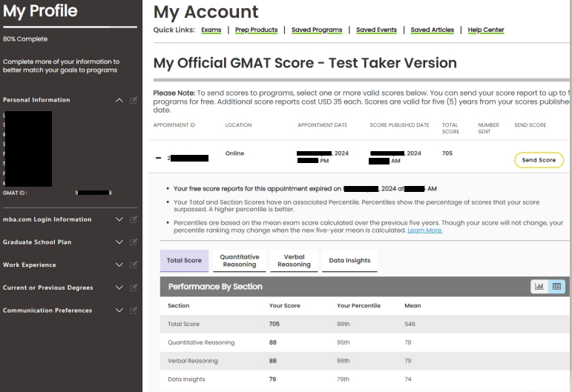The height and width of the screenshot is (392, 572).
Task: Click the APPOINTMENT ID column header
Action: 174,125
